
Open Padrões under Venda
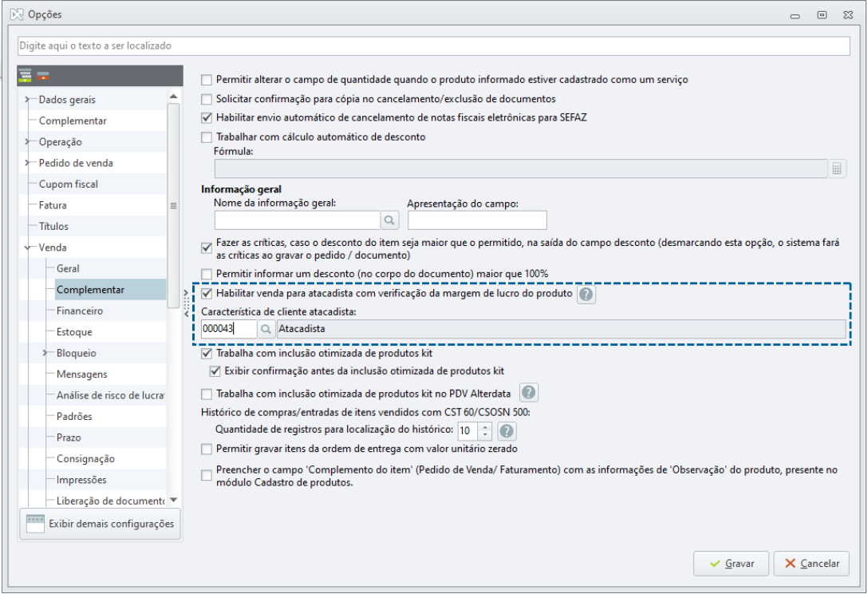(74, 416)
